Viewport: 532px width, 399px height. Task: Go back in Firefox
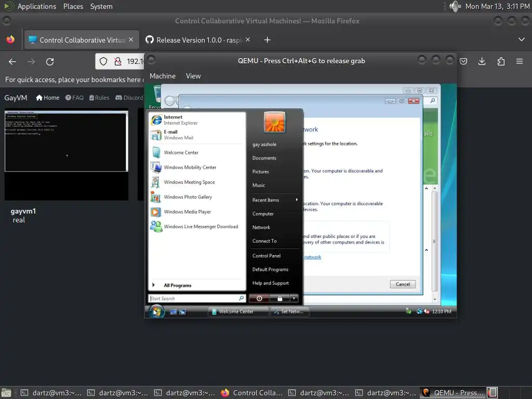click(12, 61)
